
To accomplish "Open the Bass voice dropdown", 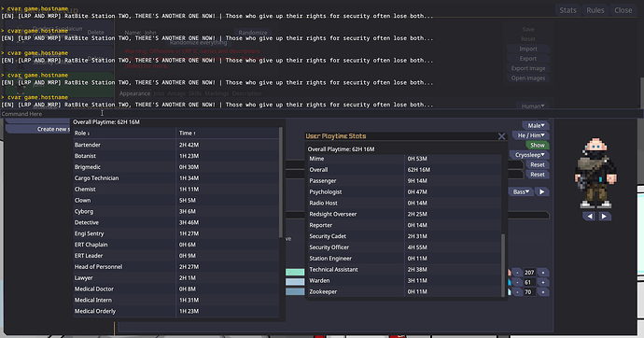I will (x=521, y=191).
